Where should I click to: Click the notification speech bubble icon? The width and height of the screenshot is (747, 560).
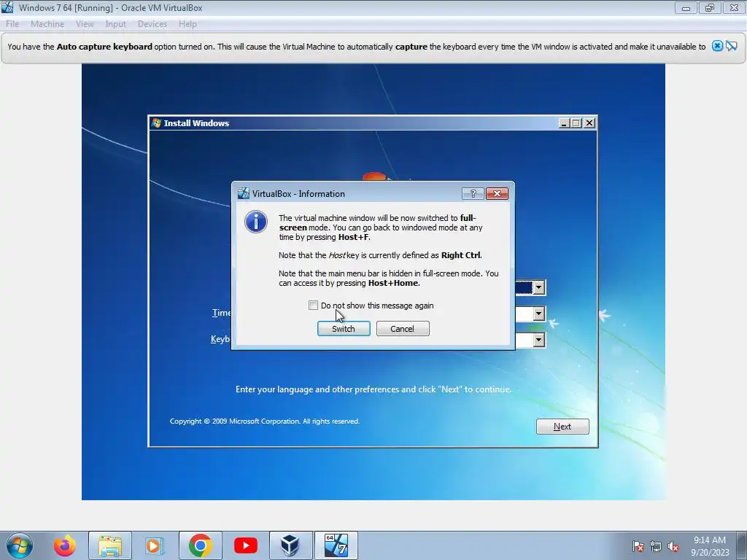(x=731, y=46)
